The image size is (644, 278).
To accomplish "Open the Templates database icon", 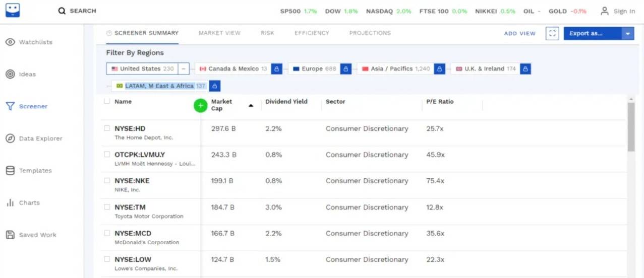I will (10, 171).
